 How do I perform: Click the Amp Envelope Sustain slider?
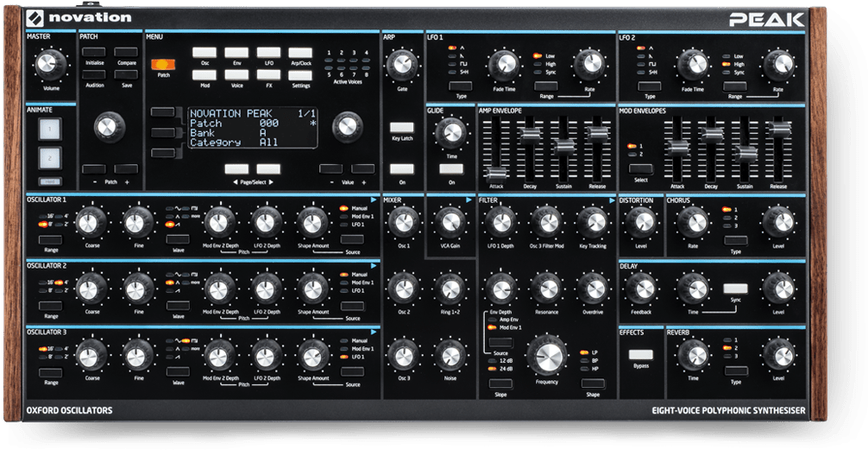pos(563,146)
